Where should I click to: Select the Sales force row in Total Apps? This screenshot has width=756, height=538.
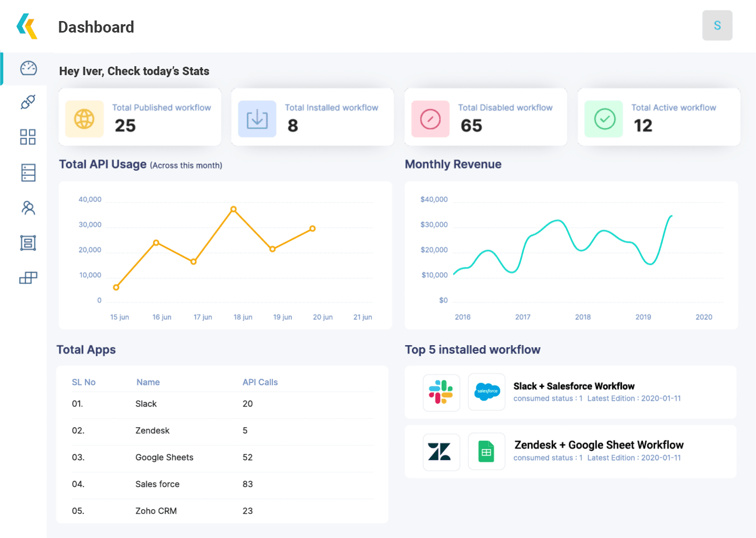pos(157,484)
